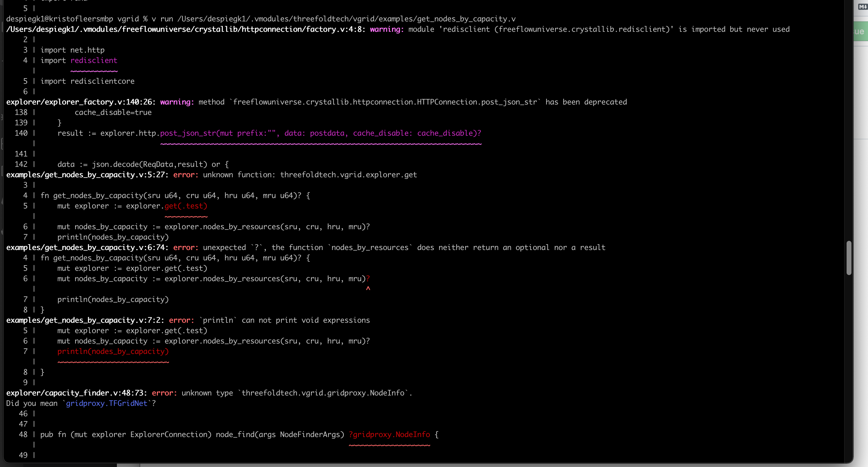Click the magenta 'post_json_str(mut prefix:""' call
The width and height of the screenshot is (868, 467).
(220, 133)
